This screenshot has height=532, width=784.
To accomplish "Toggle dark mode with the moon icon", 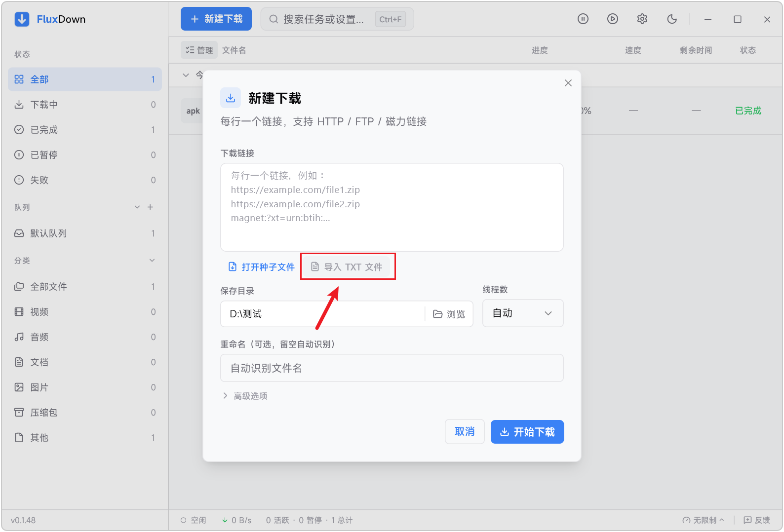I will [x=672, y=19].
